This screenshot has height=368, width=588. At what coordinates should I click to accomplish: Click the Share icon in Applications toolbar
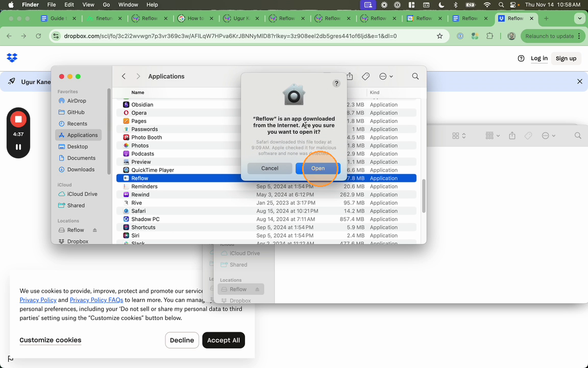click(350, 76)
